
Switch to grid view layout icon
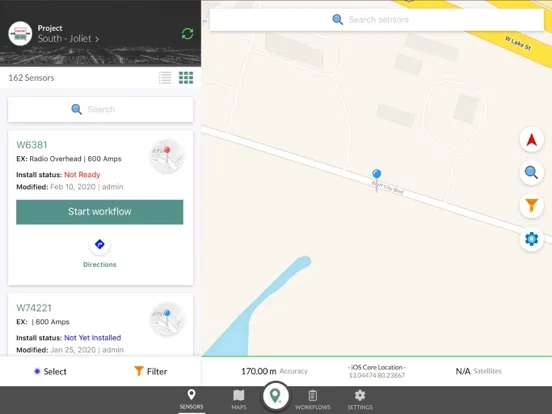(186, 78)
